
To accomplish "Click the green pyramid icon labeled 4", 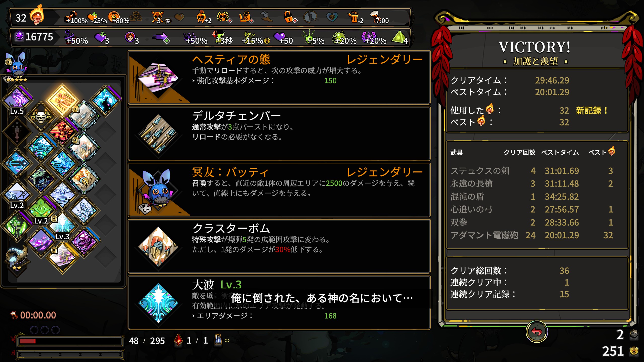I will tap(400, 38).
